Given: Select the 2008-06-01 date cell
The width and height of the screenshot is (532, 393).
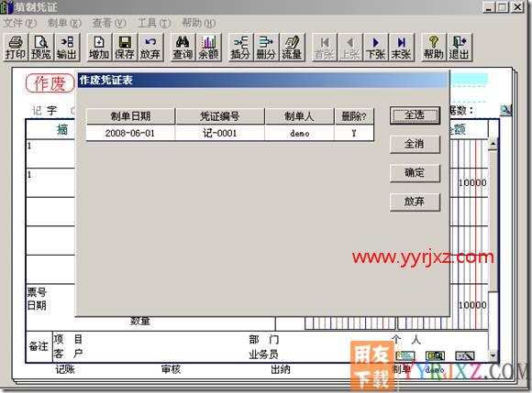Looking at the screenshot, I should tap(130, 133).
